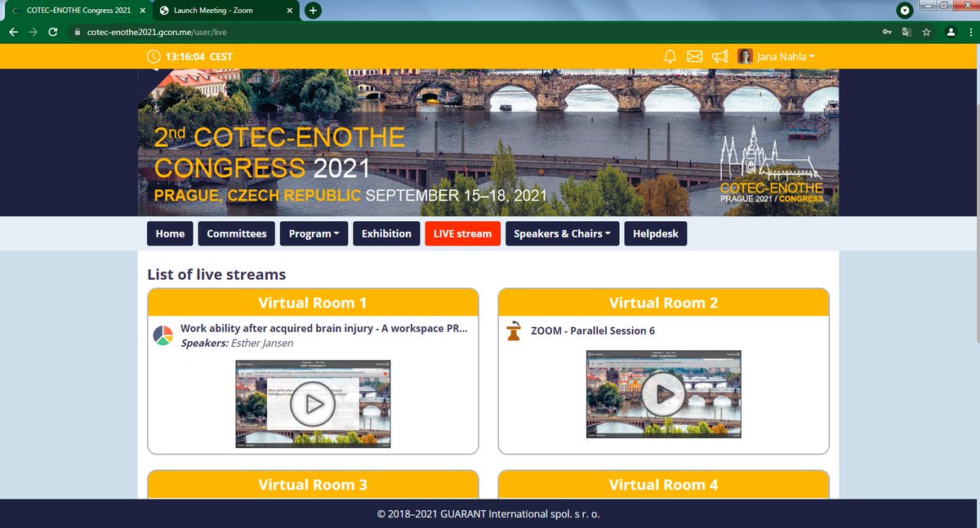980x528 pixels.
Task: Open the announcements megaphone icon
Action: tap(719, 56)
